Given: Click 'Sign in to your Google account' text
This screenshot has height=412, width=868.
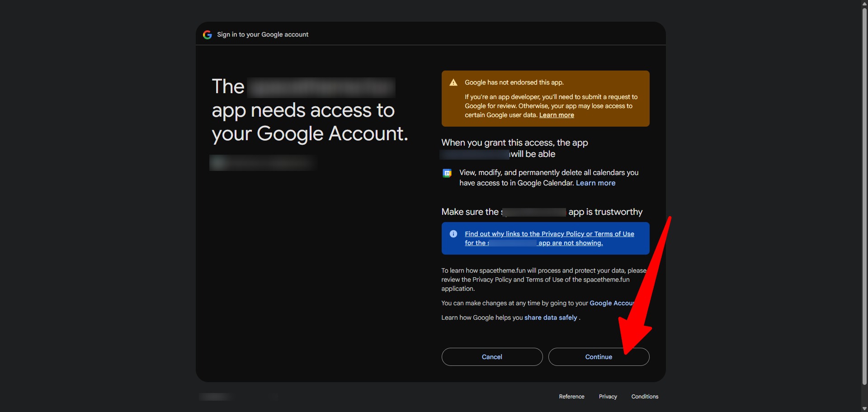Looking at the screenshot, I should pos(263,35).
